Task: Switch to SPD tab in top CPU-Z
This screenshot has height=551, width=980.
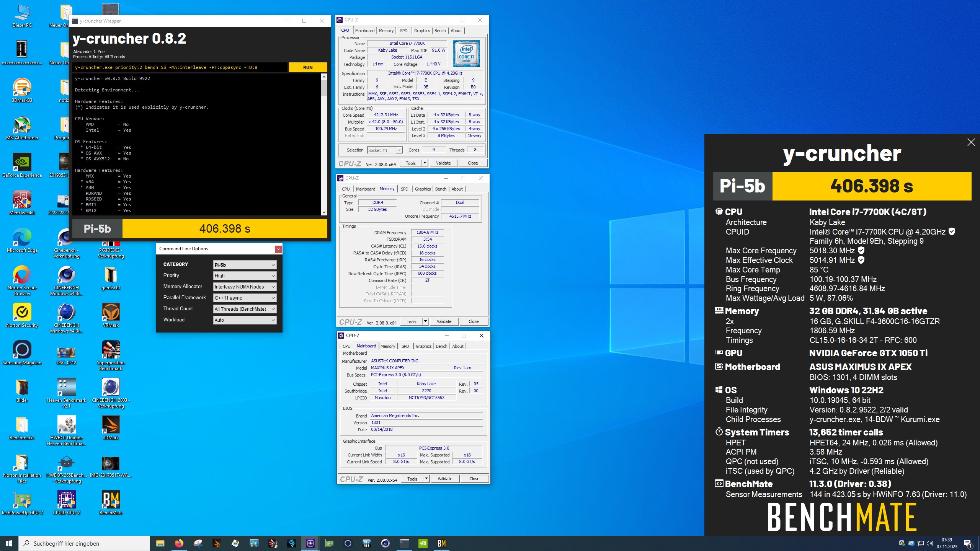Action: [x=403, y=31]
